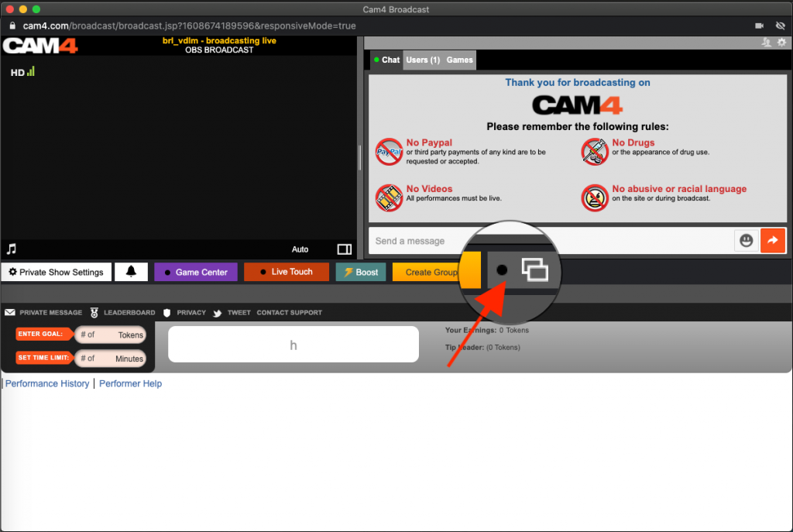
Task: Toggle the crossed-out eye icon in address bar
Action: coord(780,26)
